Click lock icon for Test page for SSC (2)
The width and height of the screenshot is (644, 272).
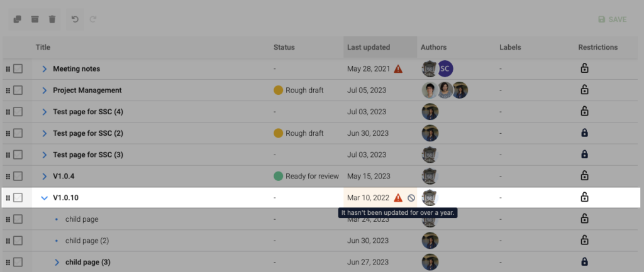point(584,133)
